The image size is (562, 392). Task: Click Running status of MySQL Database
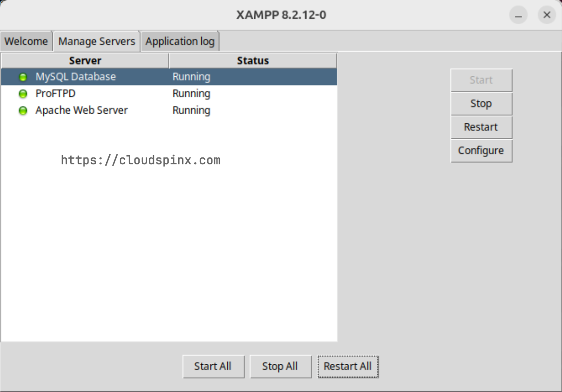(x=191, y=77)
